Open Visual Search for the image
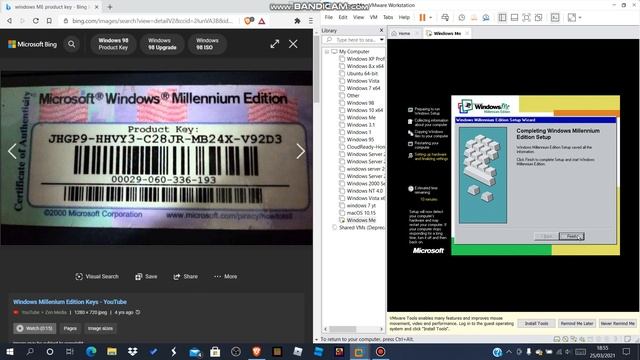Viewport: 640px width, 360px height. (x=97, y=276)
